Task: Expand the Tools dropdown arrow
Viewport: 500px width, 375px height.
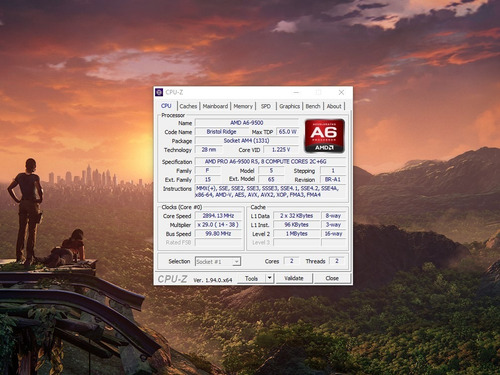Action: 270,278
